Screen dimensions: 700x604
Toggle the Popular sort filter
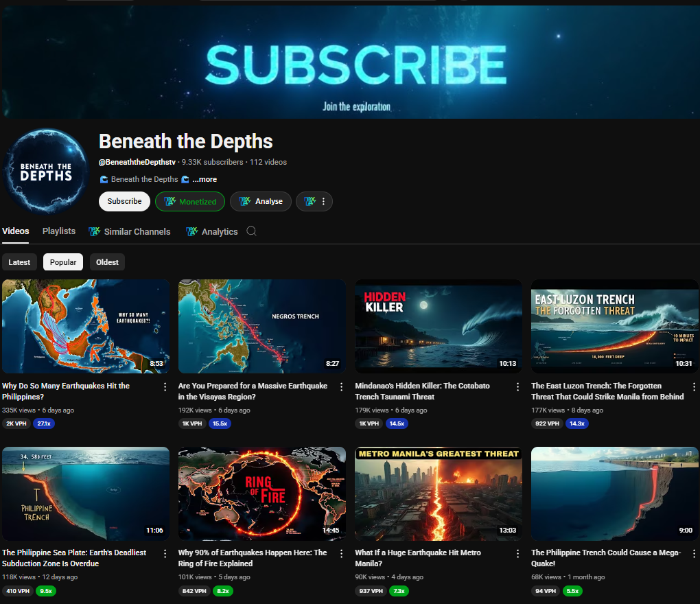(63, 262)
